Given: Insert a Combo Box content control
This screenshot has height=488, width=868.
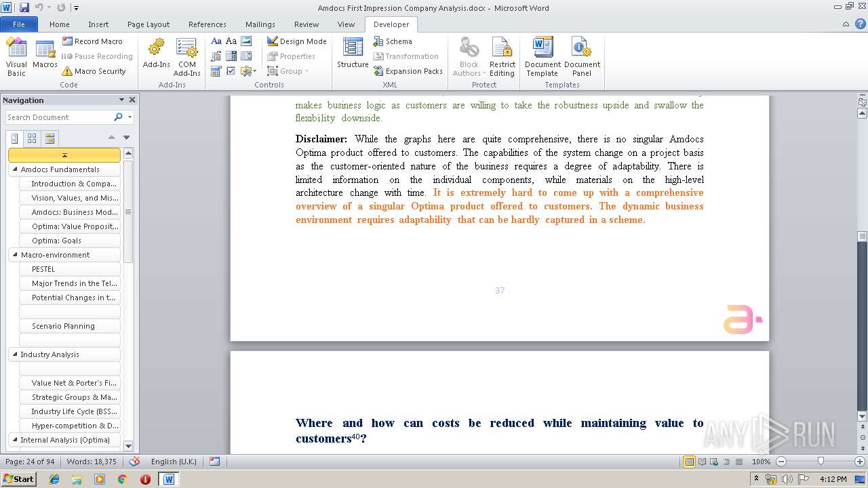Looking at the screenshot, I should tap(231, 56).
